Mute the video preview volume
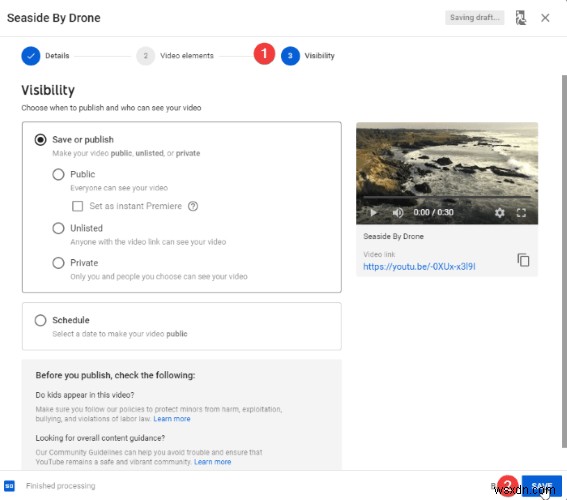This screenshot has width=567, height=500. (398, 213)
